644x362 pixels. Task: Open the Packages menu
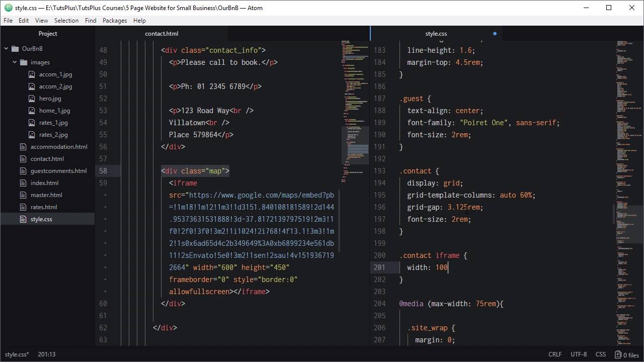[114, 21]
